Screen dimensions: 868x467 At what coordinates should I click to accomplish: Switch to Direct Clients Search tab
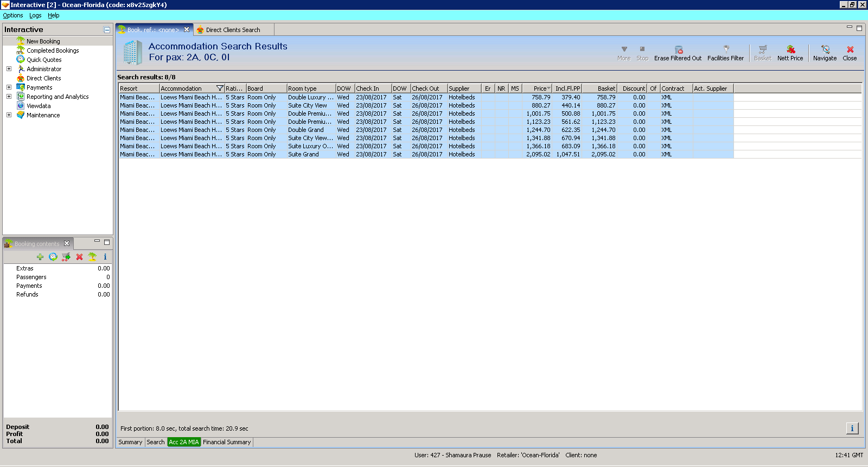(x=233, y=30)
